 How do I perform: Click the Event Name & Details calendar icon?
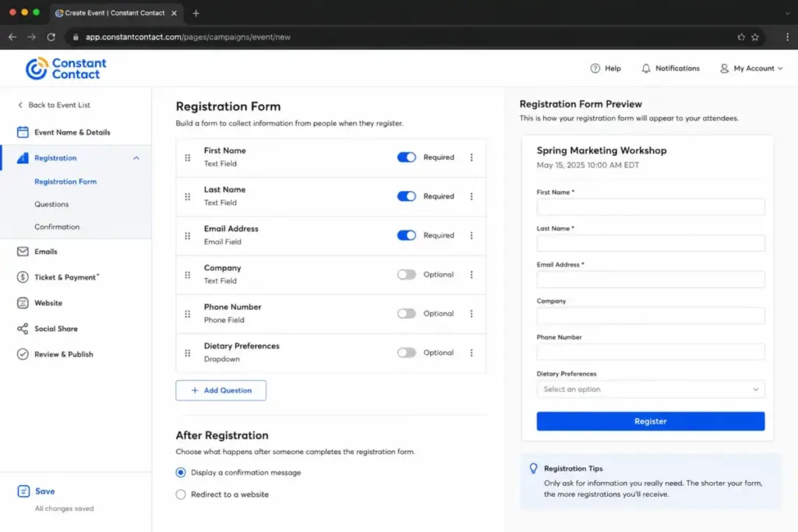coord(23,132)
